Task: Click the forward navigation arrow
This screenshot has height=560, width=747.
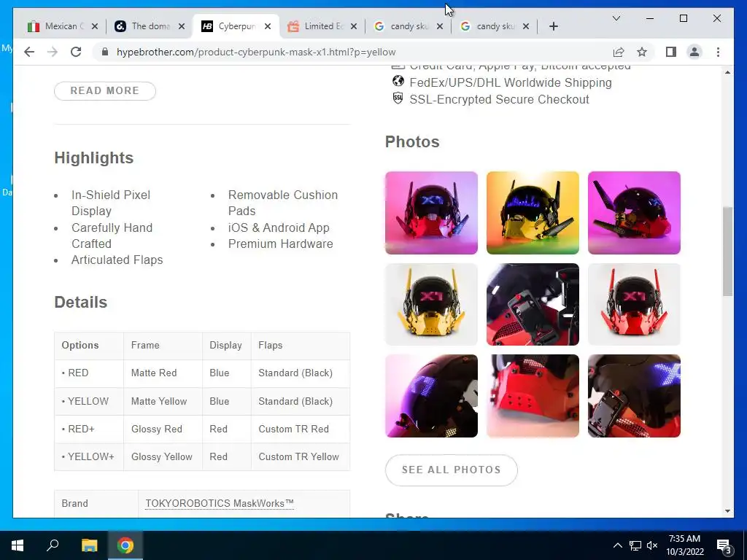Action: 53,52
